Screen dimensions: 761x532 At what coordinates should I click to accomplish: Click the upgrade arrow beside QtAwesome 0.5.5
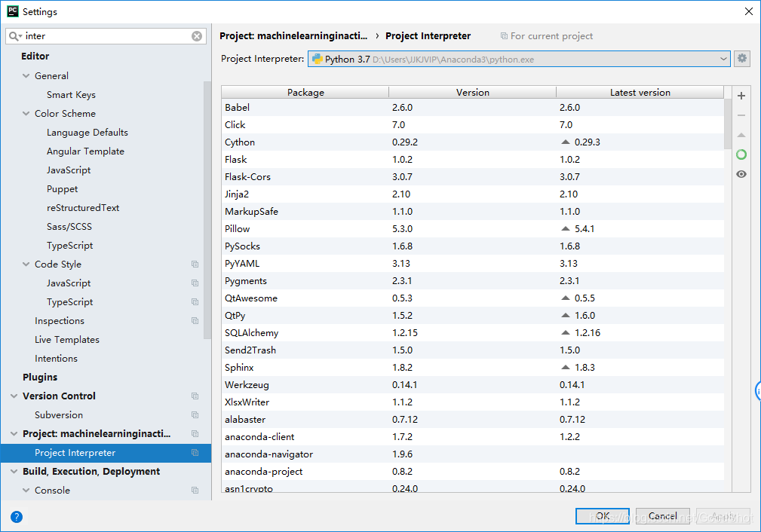click(x=566, y=298)
